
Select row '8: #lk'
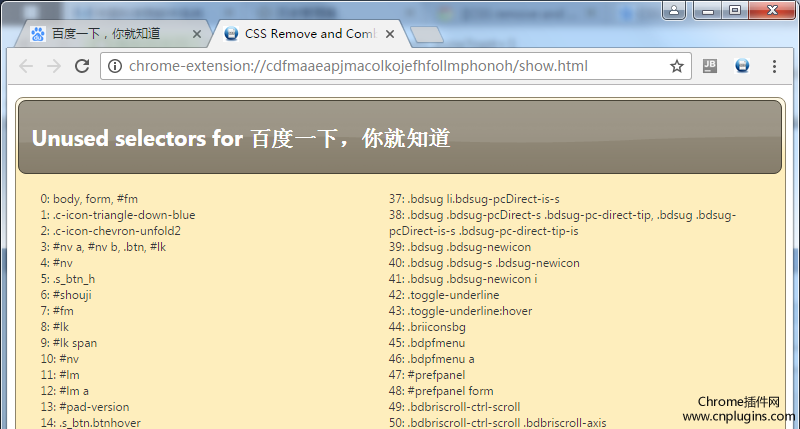[x=55, y=326]
